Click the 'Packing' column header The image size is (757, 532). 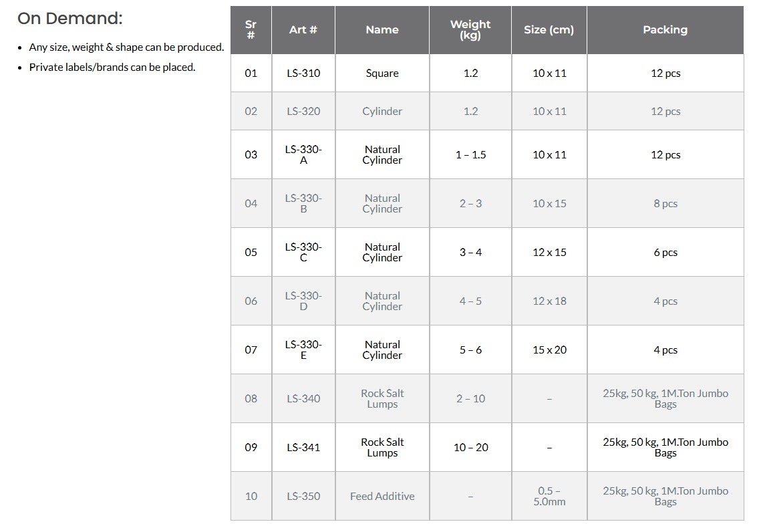tap(665, 30)
